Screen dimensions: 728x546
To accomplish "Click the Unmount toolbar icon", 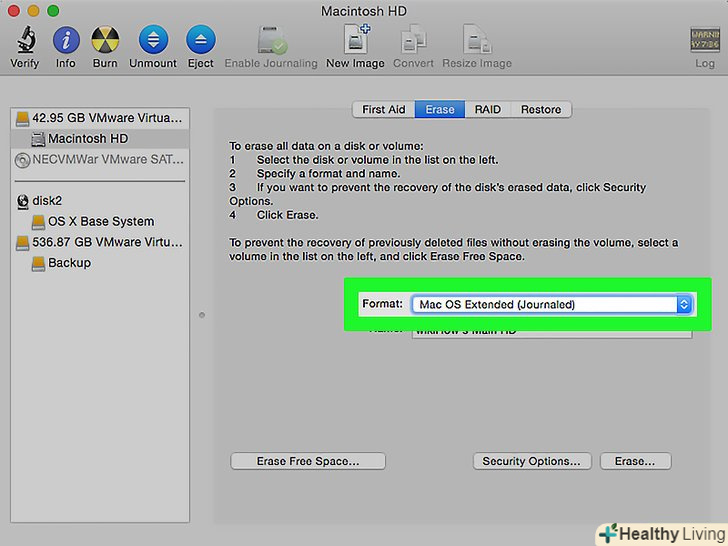I will click(x=153, y=40).
